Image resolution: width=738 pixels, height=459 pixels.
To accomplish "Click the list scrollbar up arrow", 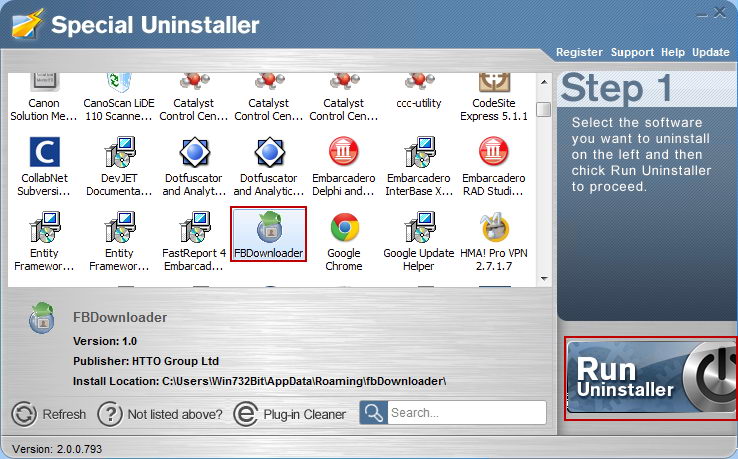I will click(544, 82).
